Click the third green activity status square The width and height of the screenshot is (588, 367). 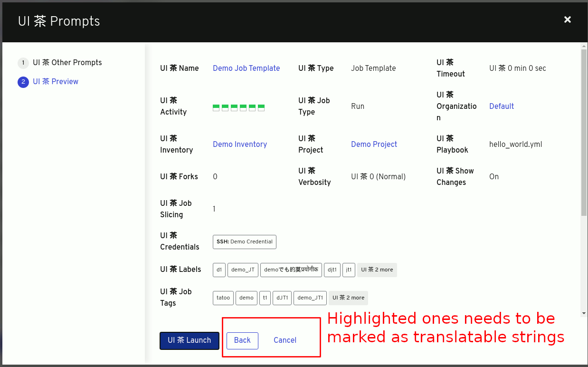234,107
